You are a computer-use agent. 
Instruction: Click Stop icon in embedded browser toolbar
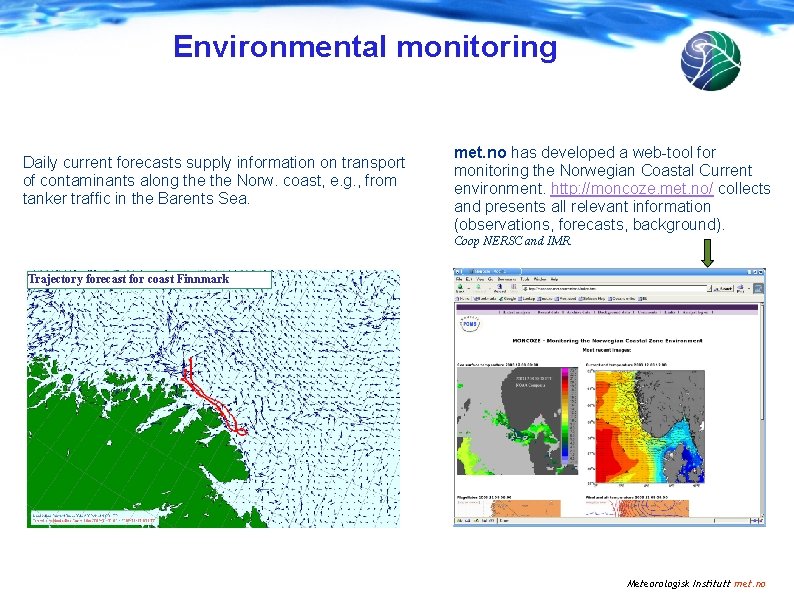pos(513,288)
